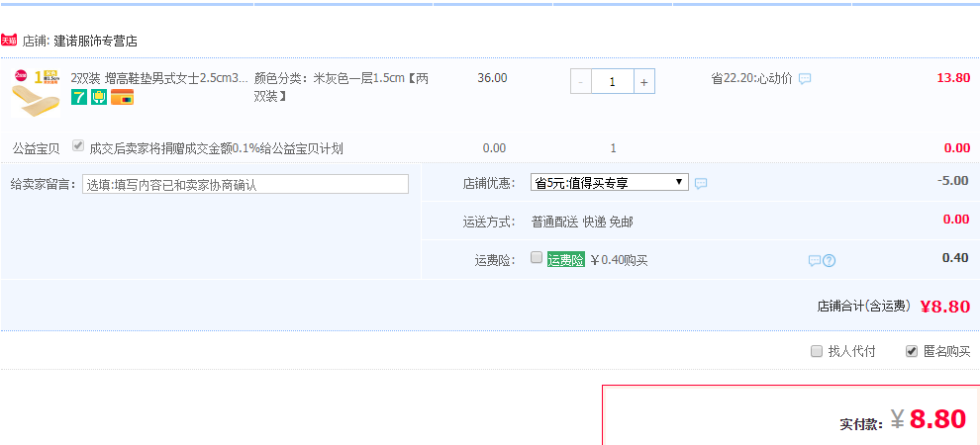Image resolution: width=980 pixels, height=445 pixels.
Task: Click the comment bubble icon in 运费险 row
Action: tap(814, 260)
